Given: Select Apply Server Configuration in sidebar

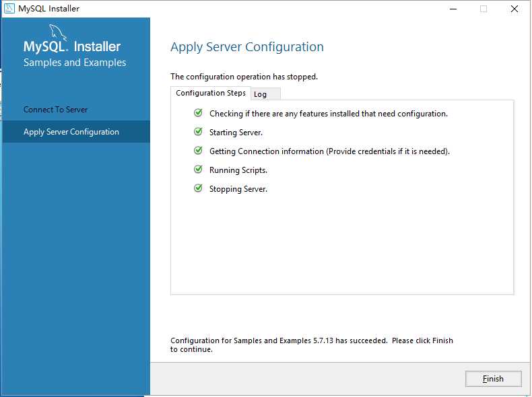Looking at the screenshot, I should click(x=75, y=131).
